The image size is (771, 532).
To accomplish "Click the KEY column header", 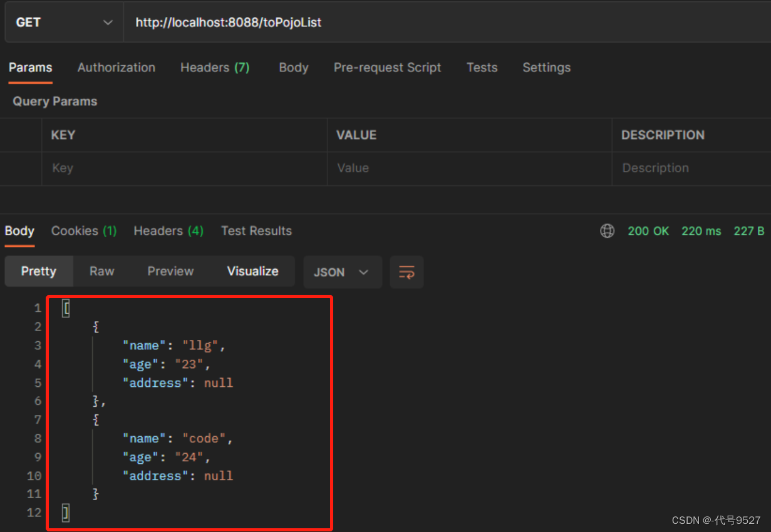I will [63, 135].
